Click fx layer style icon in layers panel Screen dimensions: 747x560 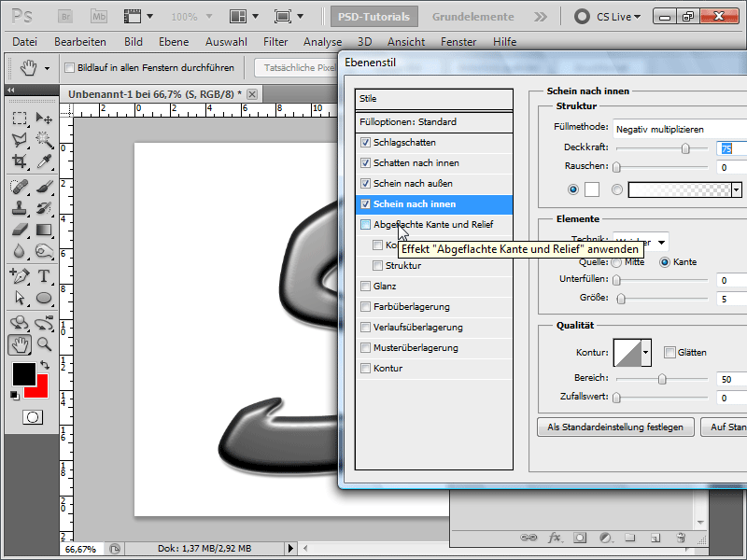(554, 538)
